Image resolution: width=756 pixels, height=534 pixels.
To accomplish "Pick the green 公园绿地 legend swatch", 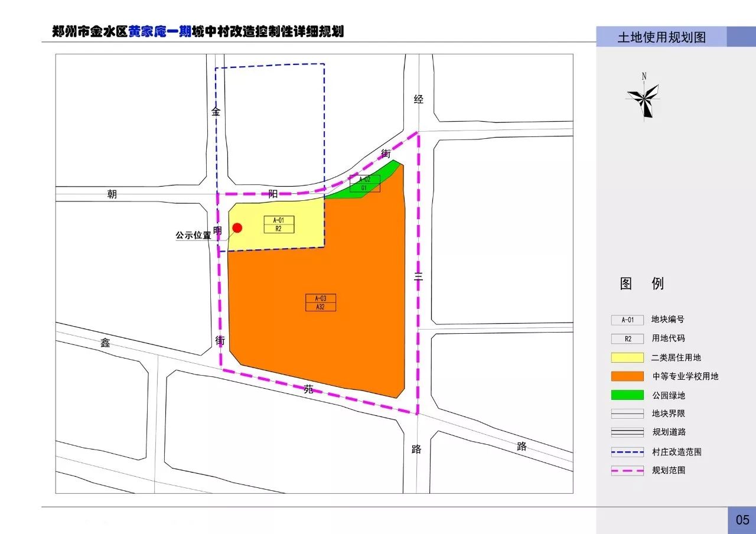I will tap(627, 395).
